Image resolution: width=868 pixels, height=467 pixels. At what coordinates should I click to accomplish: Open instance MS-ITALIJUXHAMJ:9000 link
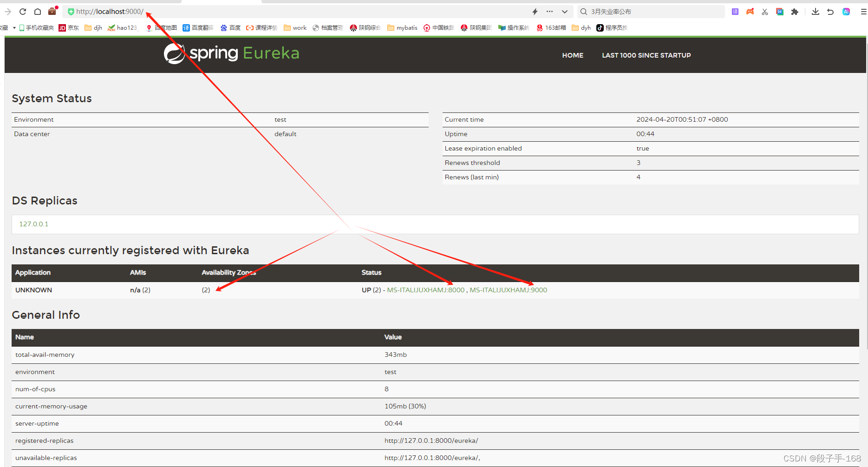(509, 290)
